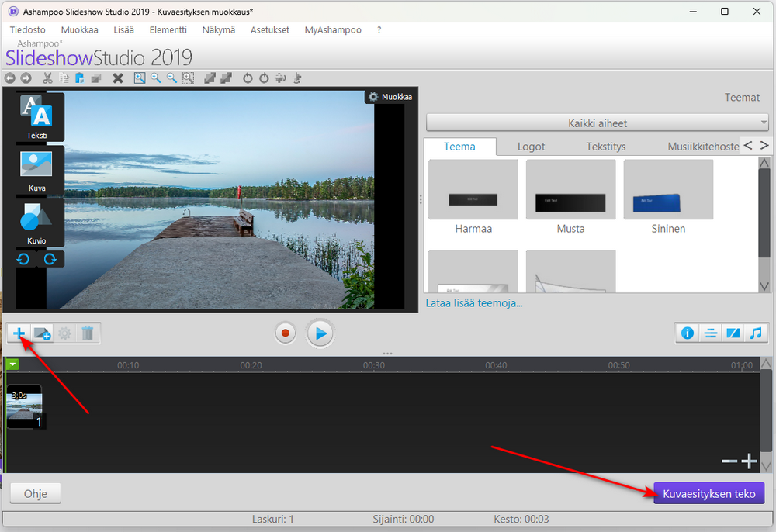Click the Ohje help button
The image size is (776, 532).
[x=36, y=493]
